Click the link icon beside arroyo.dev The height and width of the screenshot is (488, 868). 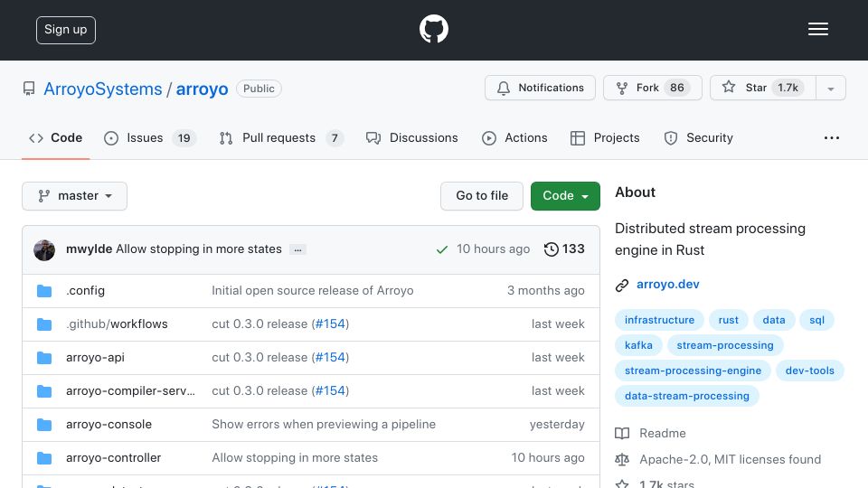tap(622, 285)
